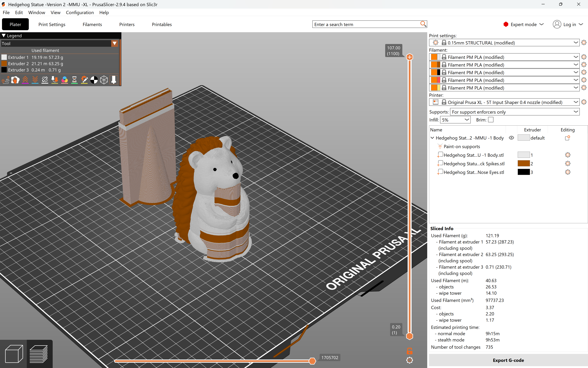Image resolution: width=588 pixels, height=368 pixels.
Task: Open first Filament PM PLA dropdown
Action: 576,57
